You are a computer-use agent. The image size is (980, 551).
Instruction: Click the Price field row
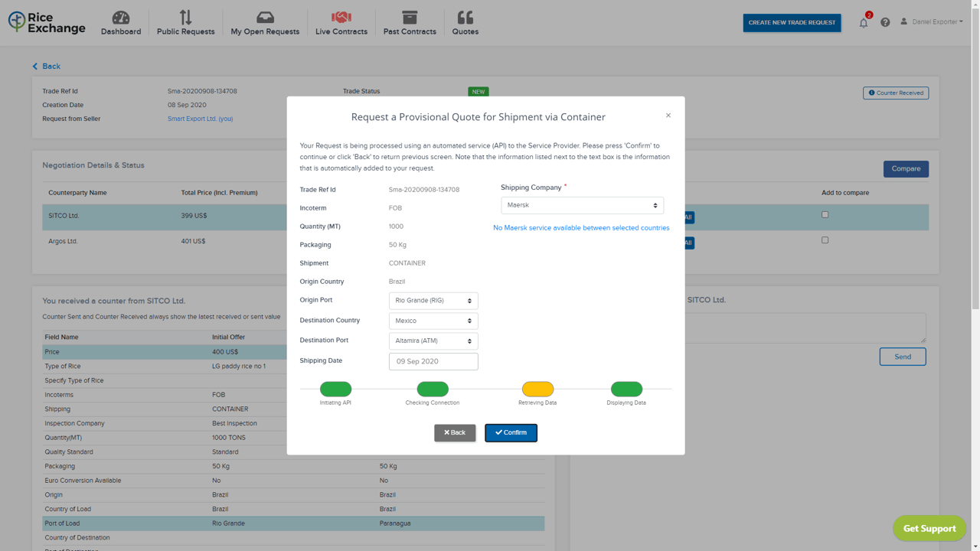293,352
